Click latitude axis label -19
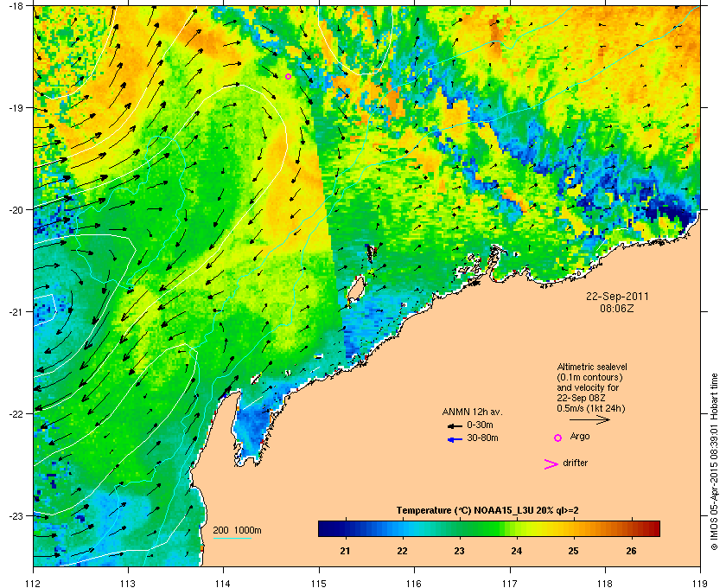 click(x=16, y=107)
